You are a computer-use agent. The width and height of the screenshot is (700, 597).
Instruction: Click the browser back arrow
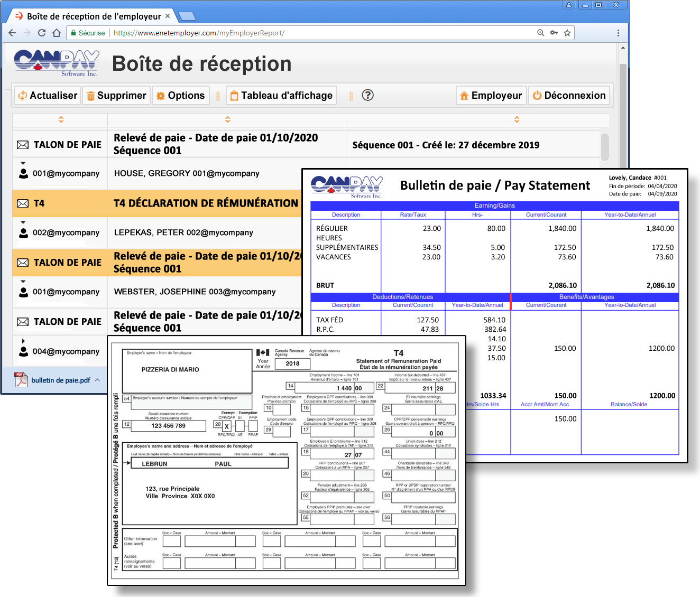point(12,33)
